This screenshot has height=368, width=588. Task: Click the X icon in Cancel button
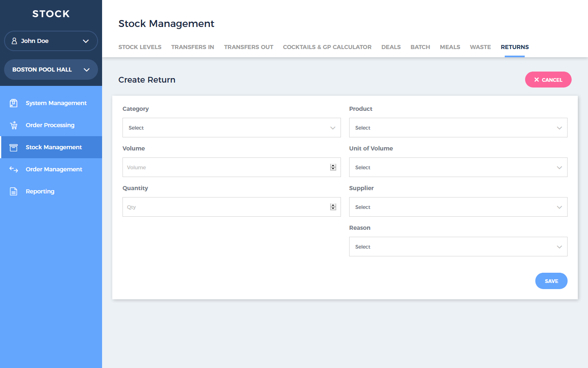[537, 80]
